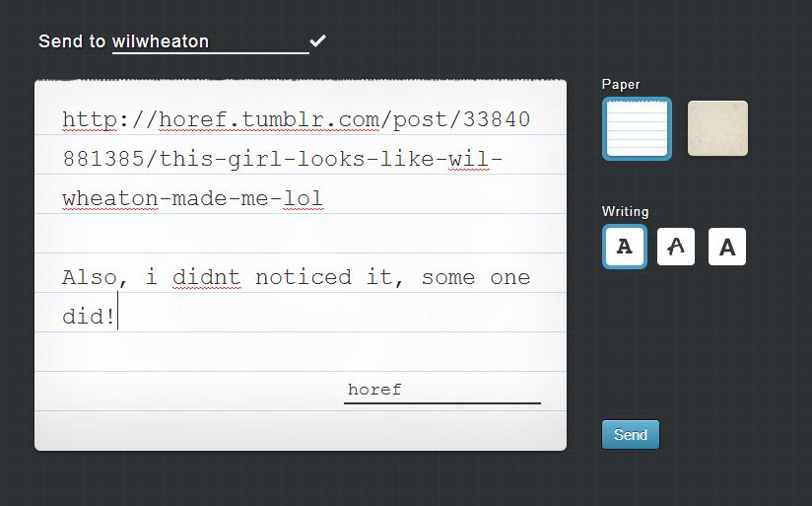Click the 'Send to' label text
The height and width of the screenshot is (506, 812).
tap(72, 41)
